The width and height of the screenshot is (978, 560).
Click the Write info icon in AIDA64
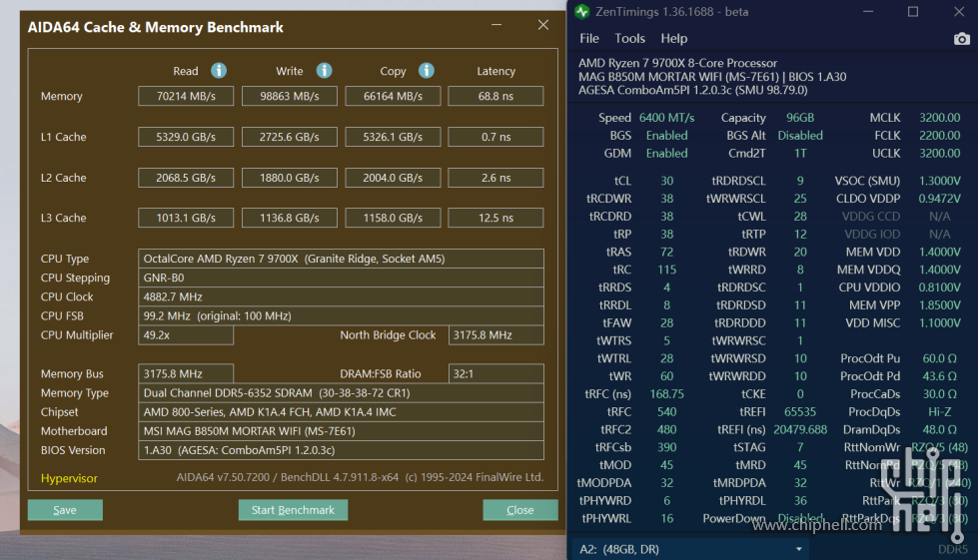pos(324,71)
